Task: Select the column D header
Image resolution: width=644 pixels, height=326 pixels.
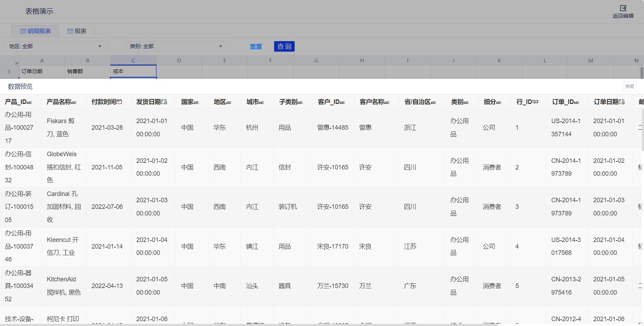Action: point(179,61)
